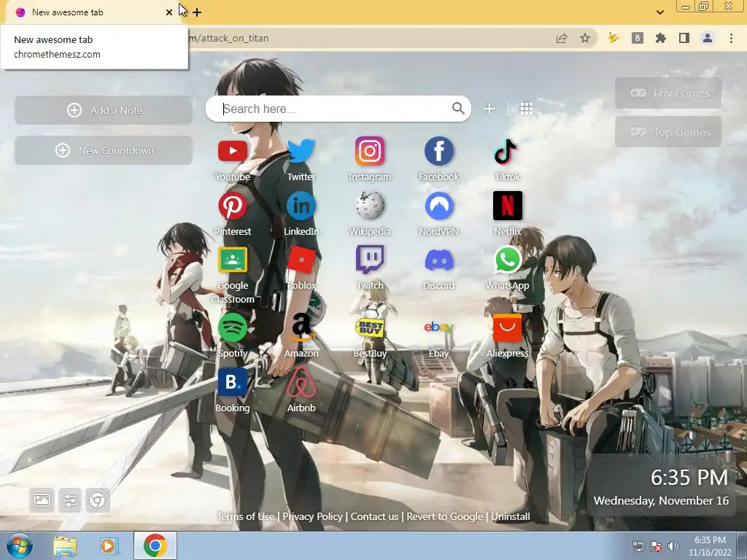Click the share page icon
This screenshot has height=560, width=747.
pos(562,38)
